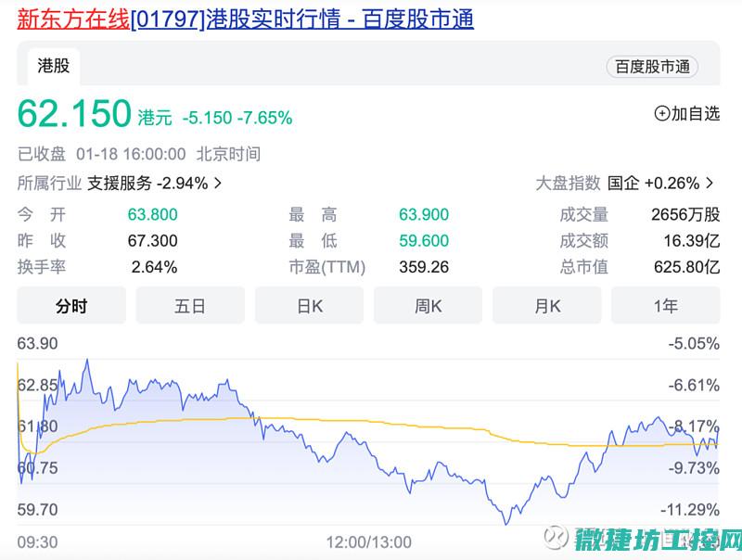Viewport: 742px width, 560px height.
Task: Switch to the 五日 chart tab
Action: click(x=190, y=306)
